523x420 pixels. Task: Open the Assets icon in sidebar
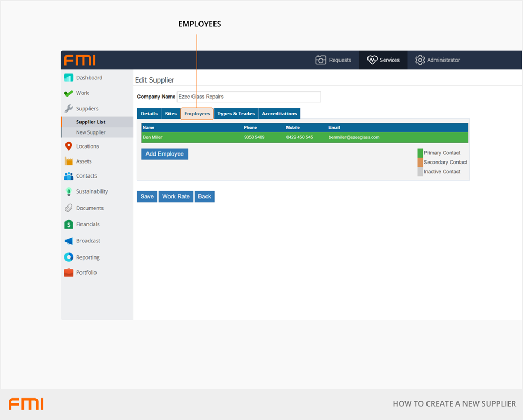tap(69, 161)
